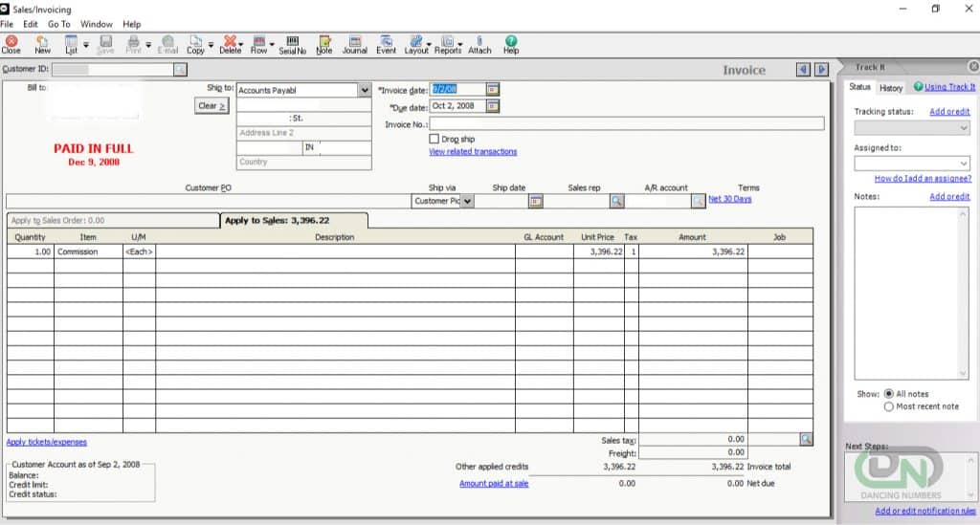Expand the Assigned to dropdown
Viewport: 980px width, 525px height.
[x=963, y=164]
